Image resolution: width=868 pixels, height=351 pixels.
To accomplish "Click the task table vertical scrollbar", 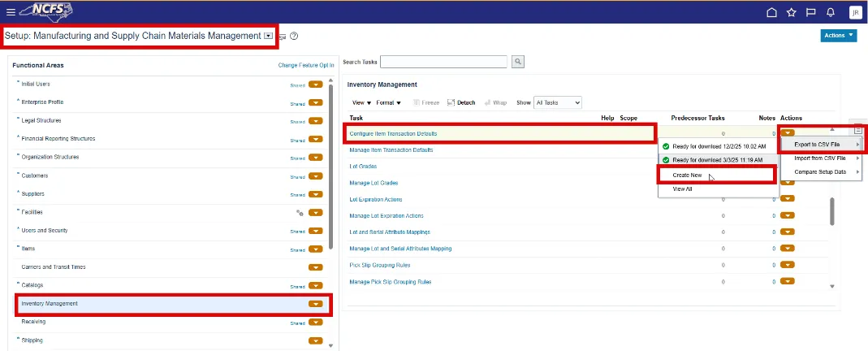I will click(831, 211).
